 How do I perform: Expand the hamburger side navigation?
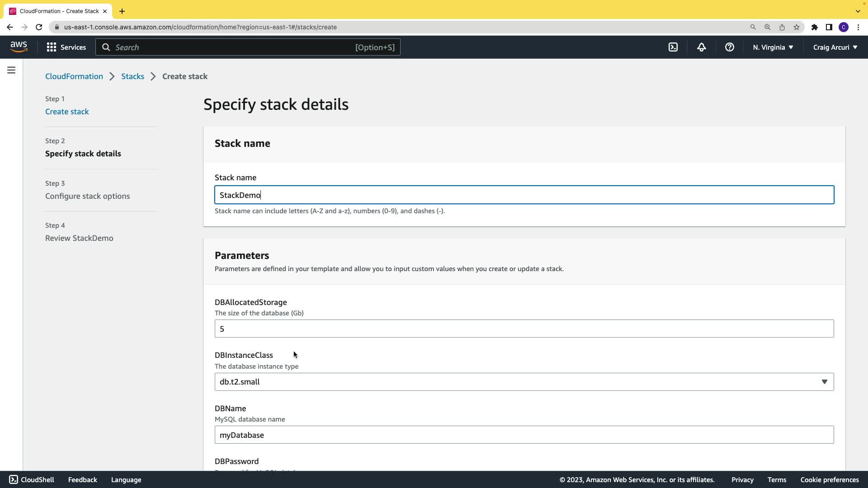click(x=11, y=70)
